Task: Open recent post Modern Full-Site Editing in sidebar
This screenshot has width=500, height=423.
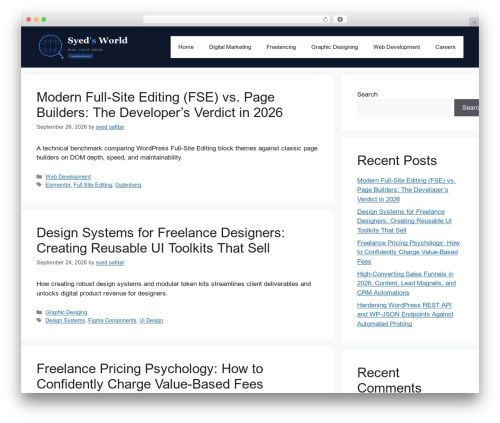Action: pos(406,190)
